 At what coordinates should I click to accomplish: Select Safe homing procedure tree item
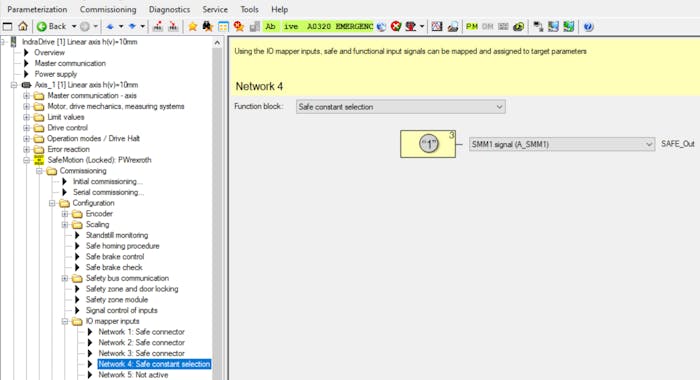[x=122, y=246]
